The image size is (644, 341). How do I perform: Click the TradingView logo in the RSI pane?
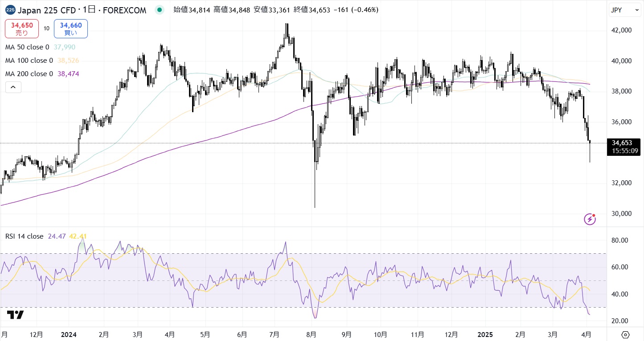[x=15, y=315]
